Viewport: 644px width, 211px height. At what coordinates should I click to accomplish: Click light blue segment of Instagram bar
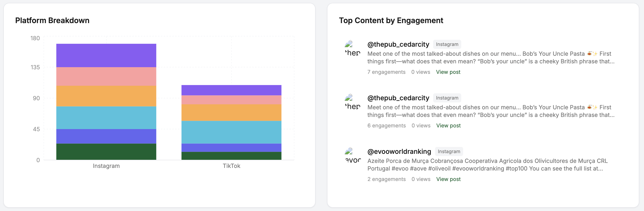point(106,118)
